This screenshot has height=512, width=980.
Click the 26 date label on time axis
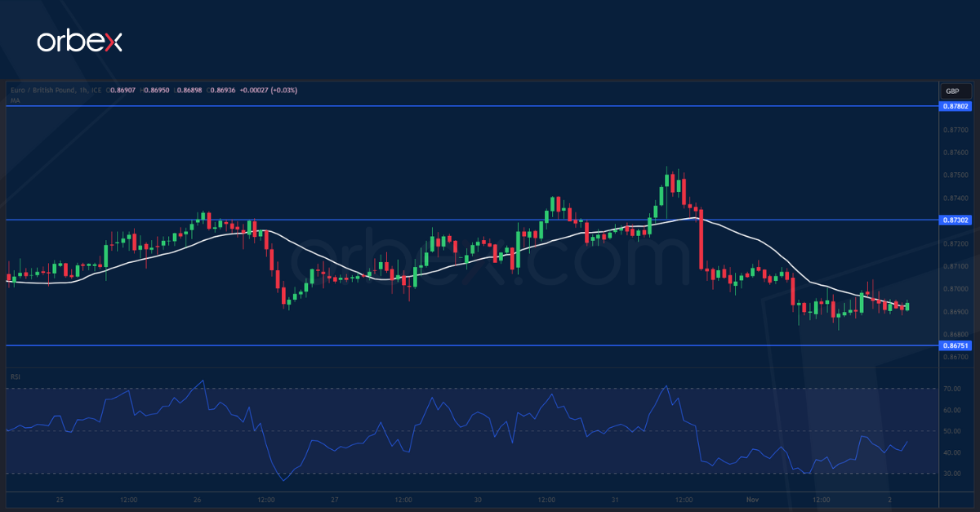(x=197, y=499)
